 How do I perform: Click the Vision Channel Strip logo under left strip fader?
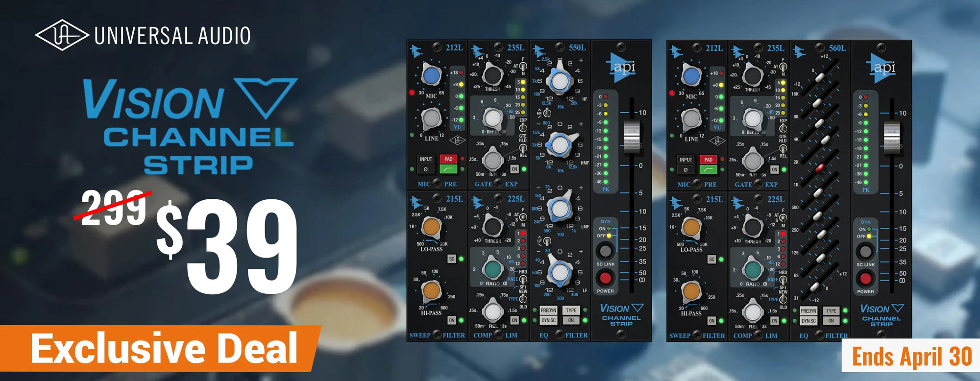pyautogui.click(x=621, y=315)
